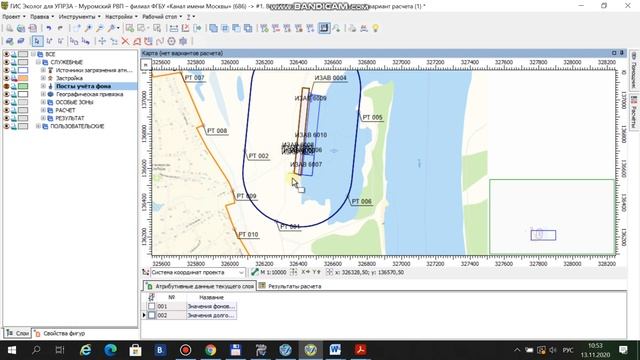
Task: Open Internet Explorer from the taskbar
Action: coord(86,350)
